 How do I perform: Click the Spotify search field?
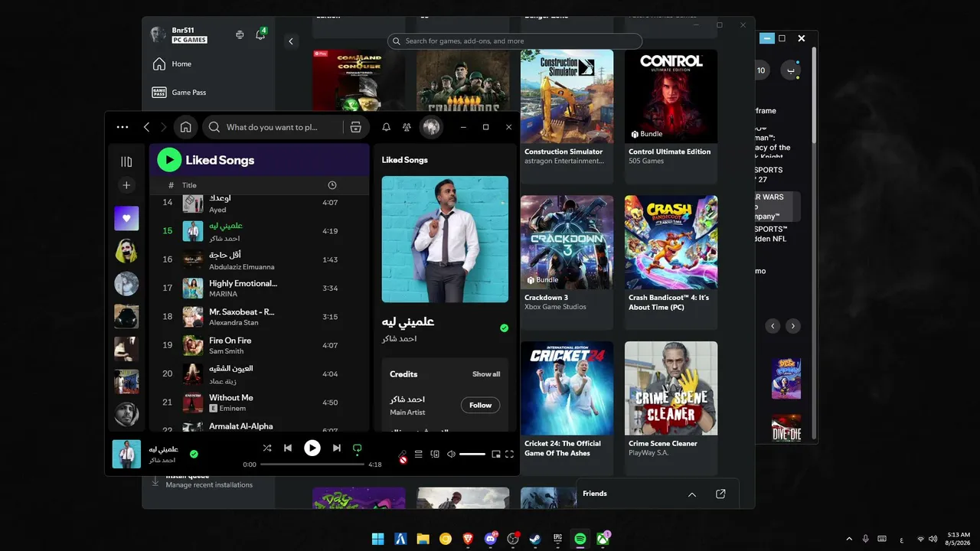point(273,127)
